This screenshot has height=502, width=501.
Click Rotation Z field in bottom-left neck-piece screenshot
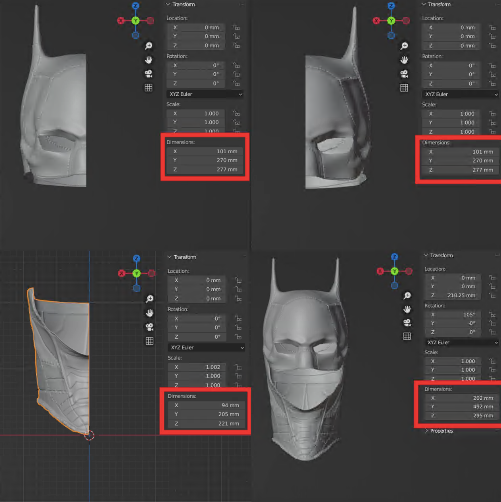coord(197,337)
